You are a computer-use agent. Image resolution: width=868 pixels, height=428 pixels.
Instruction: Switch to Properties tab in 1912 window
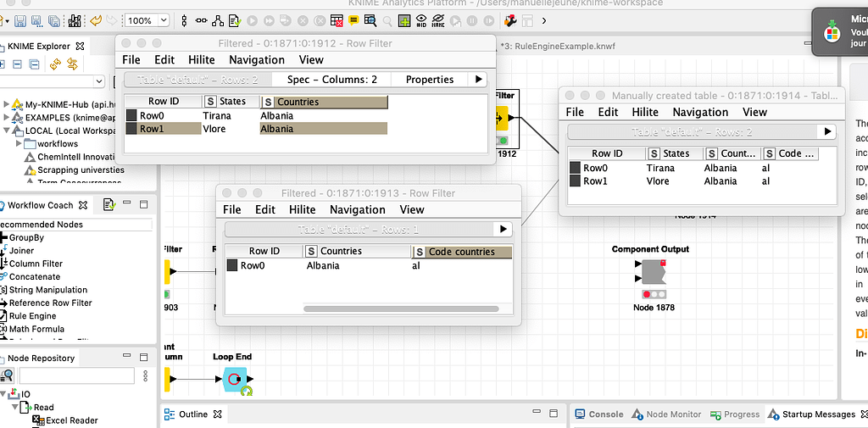pos(430,80)
